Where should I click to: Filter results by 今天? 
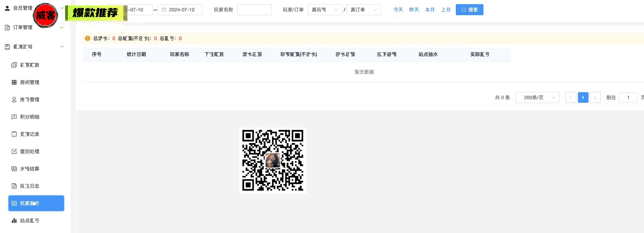click(398, 10)
